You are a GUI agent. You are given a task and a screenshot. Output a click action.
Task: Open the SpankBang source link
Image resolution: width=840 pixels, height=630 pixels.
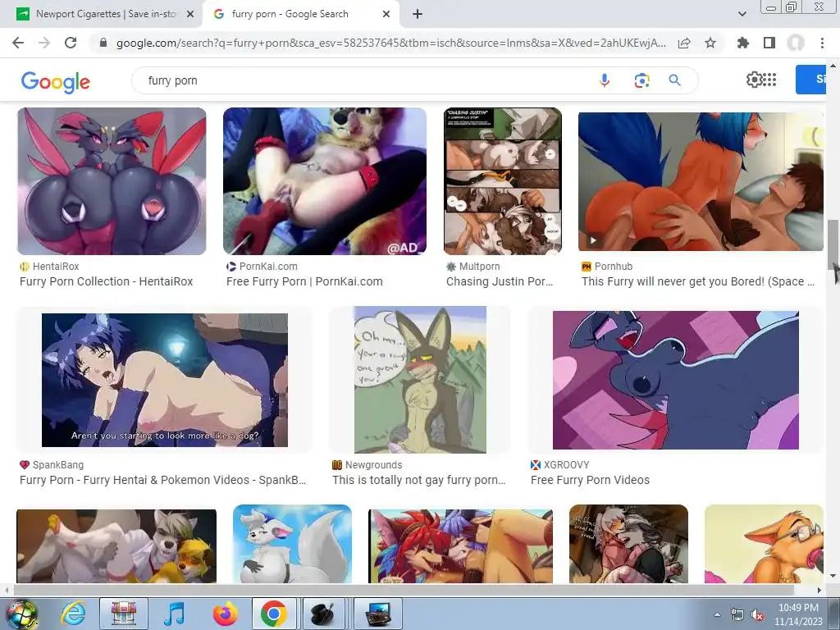click(52, 465)
